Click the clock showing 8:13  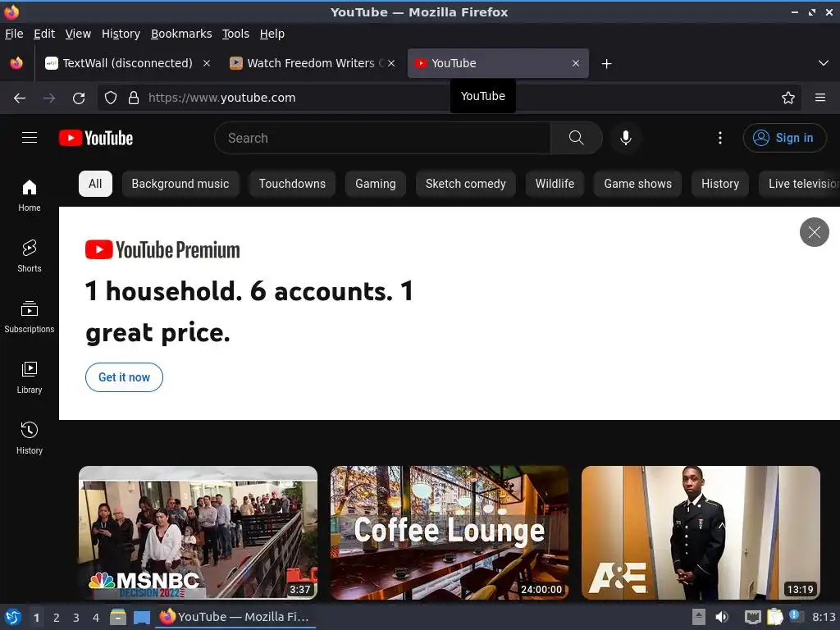tap(824, 617)
